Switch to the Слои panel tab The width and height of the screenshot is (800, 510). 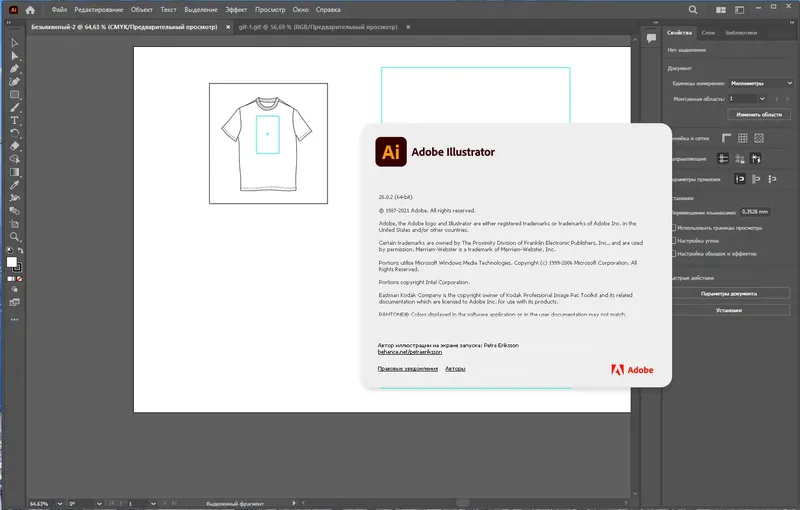[x=708, y=33]
